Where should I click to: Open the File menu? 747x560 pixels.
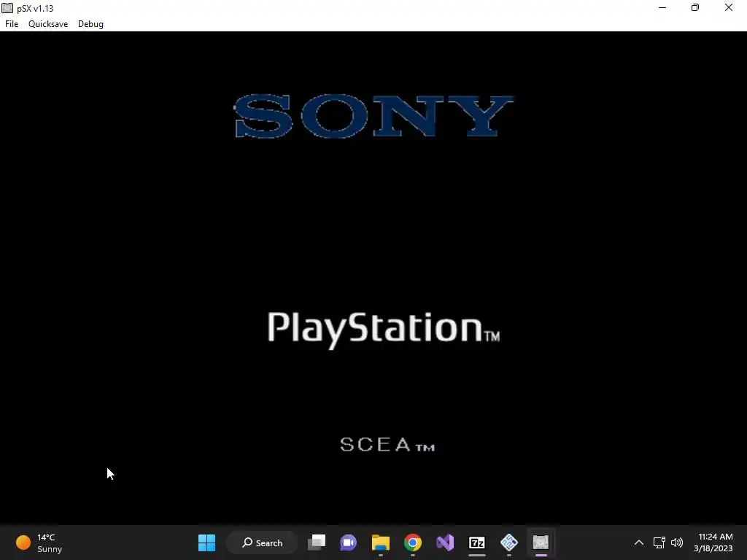[12, 24]
